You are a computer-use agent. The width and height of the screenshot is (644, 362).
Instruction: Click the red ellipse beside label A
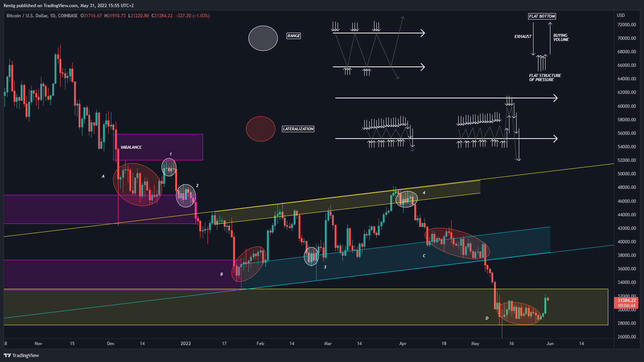(138, 184)
